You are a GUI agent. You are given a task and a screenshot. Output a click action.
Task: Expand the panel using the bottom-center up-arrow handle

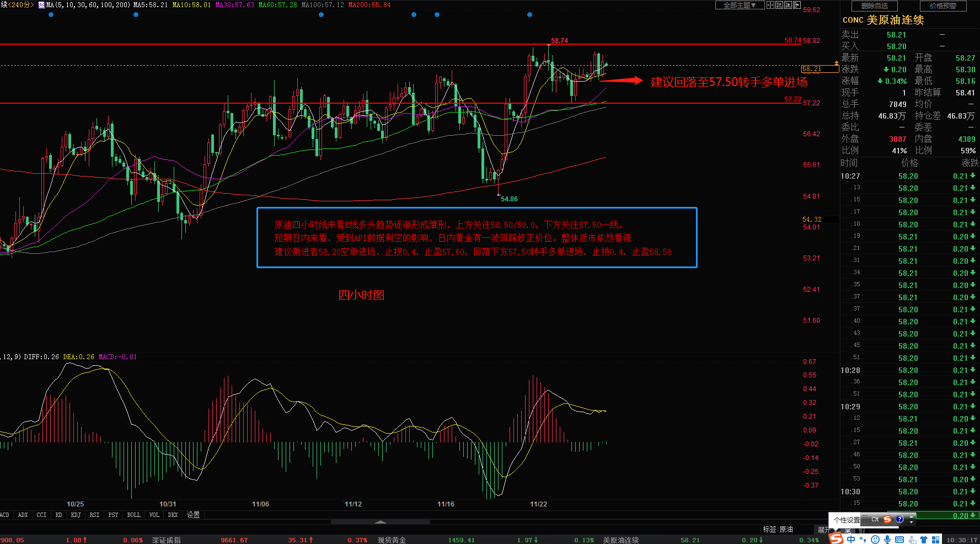[x=380, y=521]
